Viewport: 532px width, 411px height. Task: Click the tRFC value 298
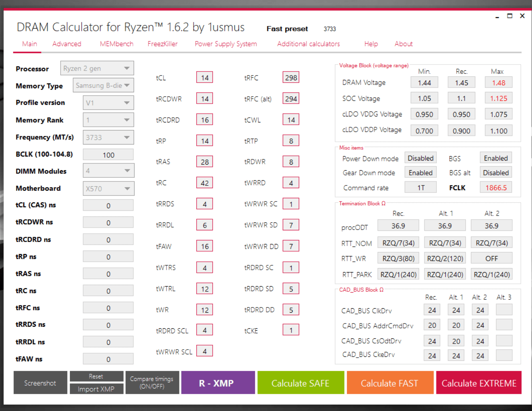291,77
